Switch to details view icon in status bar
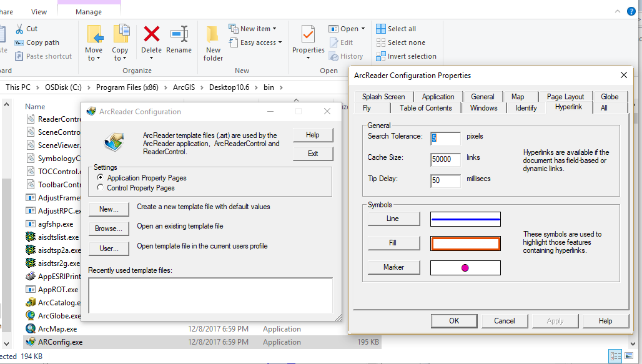Viewport: 642px width, 364px height. [x=615, y=356]
